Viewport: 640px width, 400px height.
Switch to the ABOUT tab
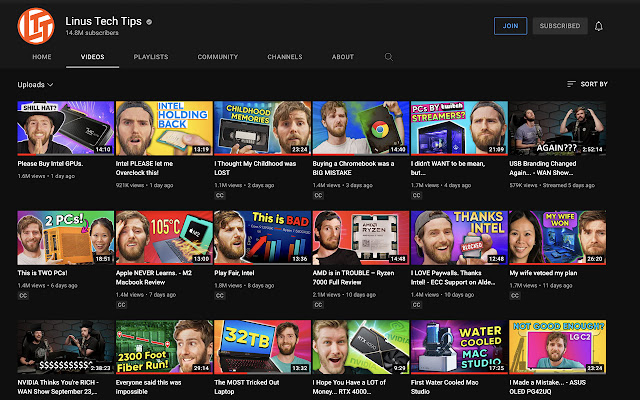pos(343,57)
